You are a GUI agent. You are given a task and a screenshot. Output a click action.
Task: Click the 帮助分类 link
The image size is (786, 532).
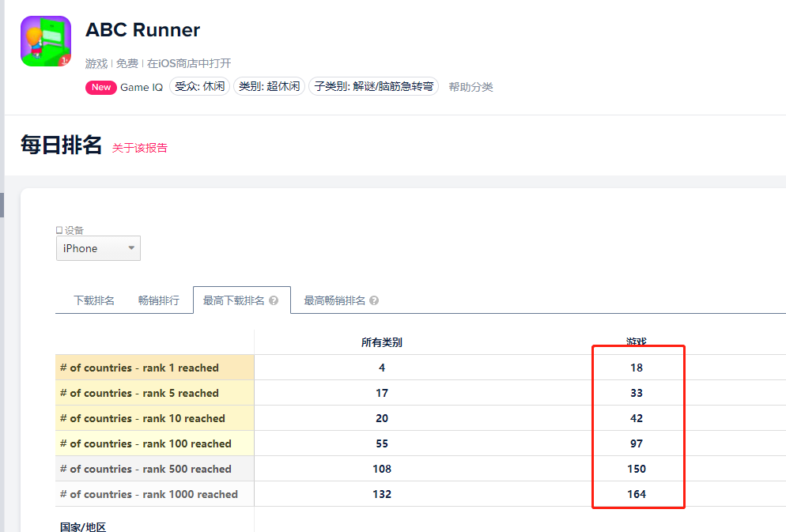tap(472, 88)
